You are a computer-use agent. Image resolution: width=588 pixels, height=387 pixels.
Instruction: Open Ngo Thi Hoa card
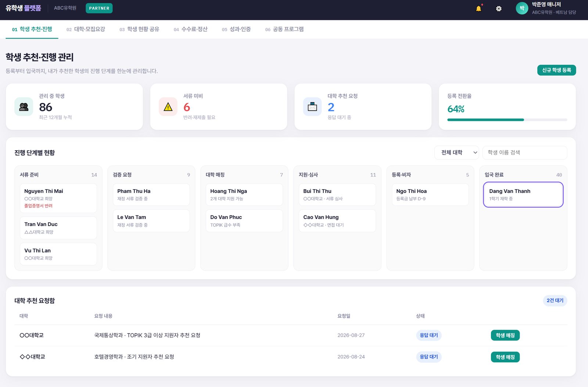pyautogui.click(x=430, y=195)
